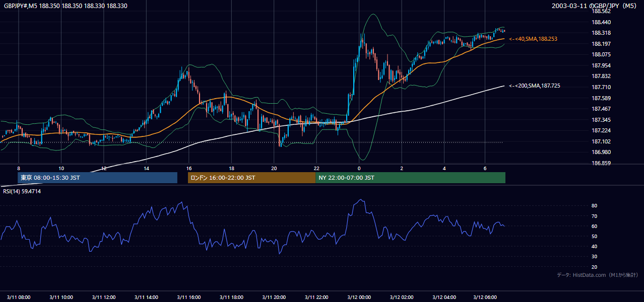This screenshot has width=644, height=302.
Task: Click the RSI axis value 80
Action: click(594, 206)
